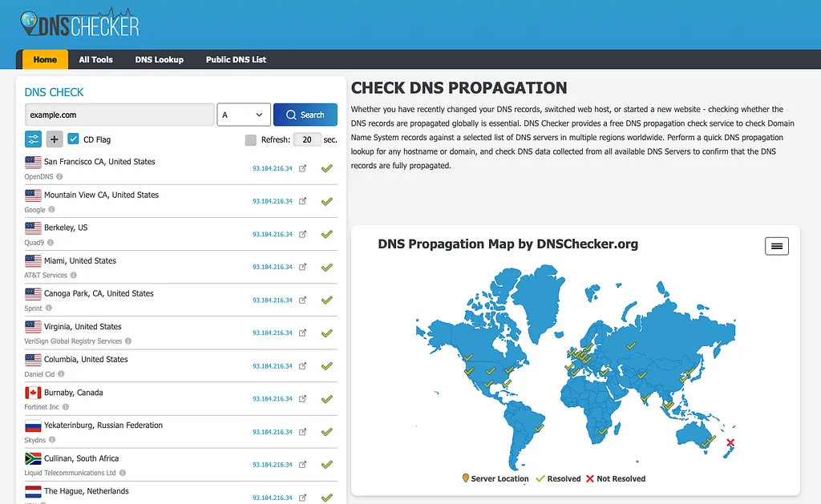This screenshot has width=821, height=504.
Task: Open external link for Cullinan result
Action: click(x=302, y=464)
